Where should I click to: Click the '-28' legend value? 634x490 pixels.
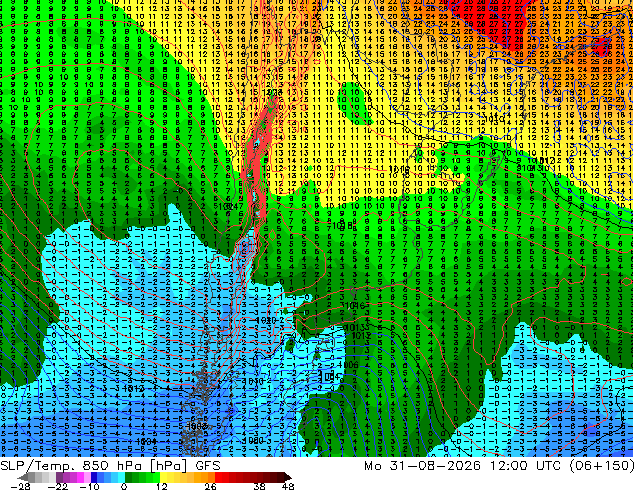(x=20, y=486)
